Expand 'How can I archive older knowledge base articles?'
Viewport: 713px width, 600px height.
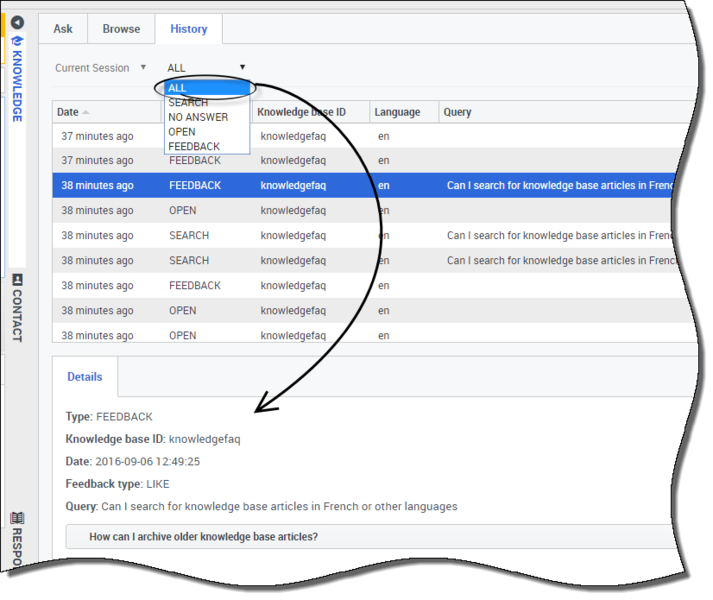click(204, 537)
